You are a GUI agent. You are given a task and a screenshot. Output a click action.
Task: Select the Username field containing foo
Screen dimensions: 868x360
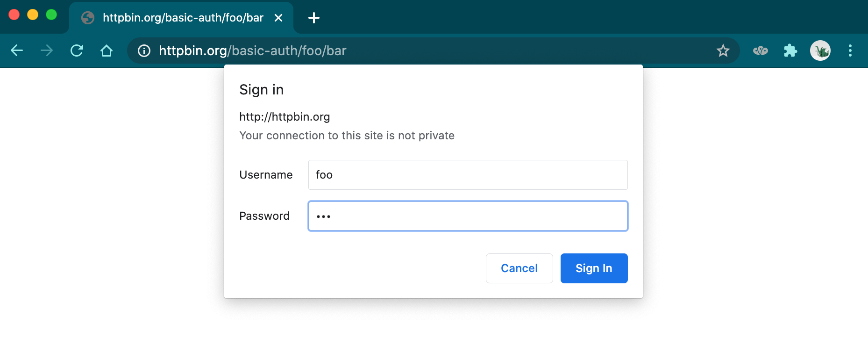pyautogui.click(x=467, y=175)
